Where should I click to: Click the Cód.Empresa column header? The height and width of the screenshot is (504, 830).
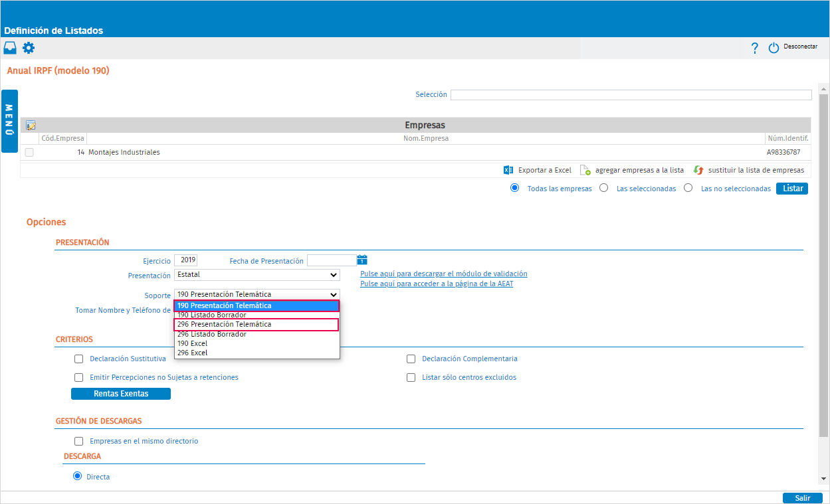(62, 138)
